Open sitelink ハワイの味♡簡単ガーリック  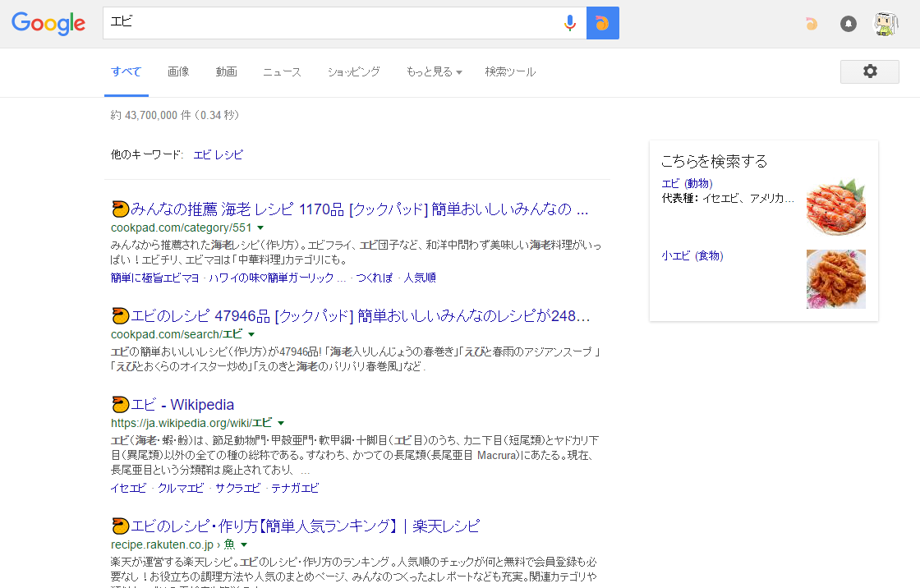click(278, 278)
